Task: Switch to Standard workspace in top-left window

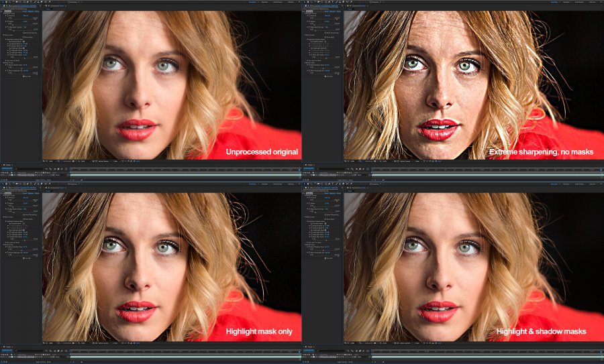Action: pyautogui.click(x=264, y=2)
